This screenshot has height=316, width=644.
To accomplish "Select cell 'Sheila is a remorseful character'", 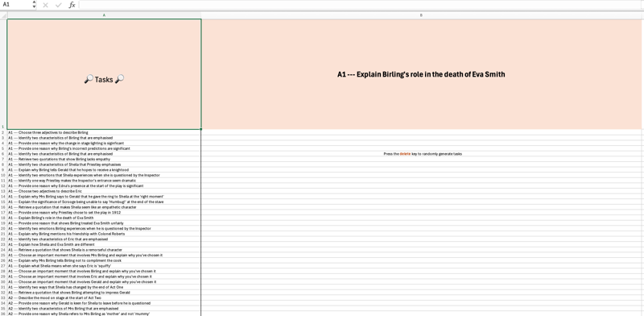I will click(104, 250).
